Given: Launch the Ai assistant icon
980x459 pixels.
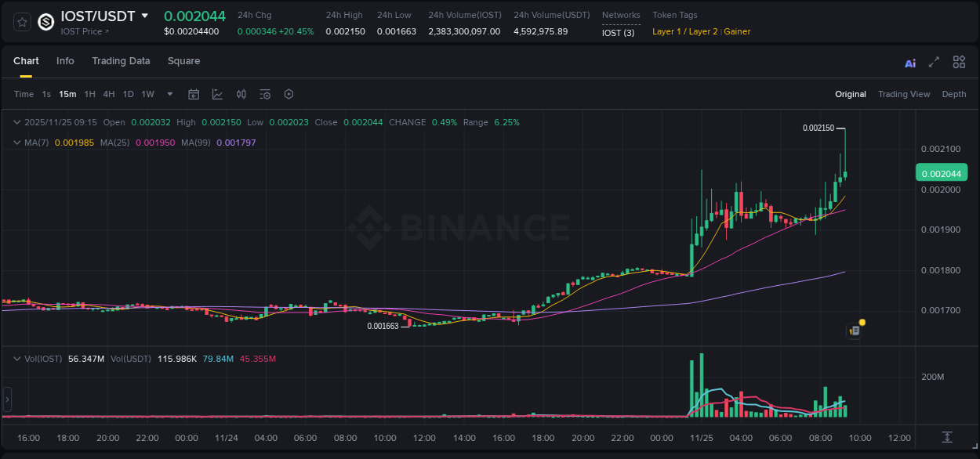Looking at the screenshot, I should point(910,62).
